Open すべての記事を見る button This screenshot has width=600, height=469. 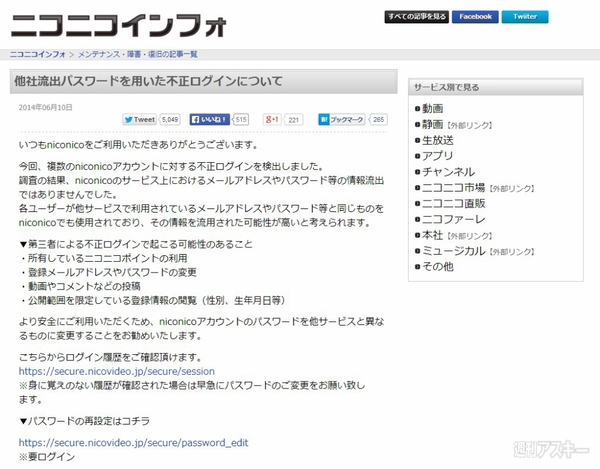[x=416, y=17]
